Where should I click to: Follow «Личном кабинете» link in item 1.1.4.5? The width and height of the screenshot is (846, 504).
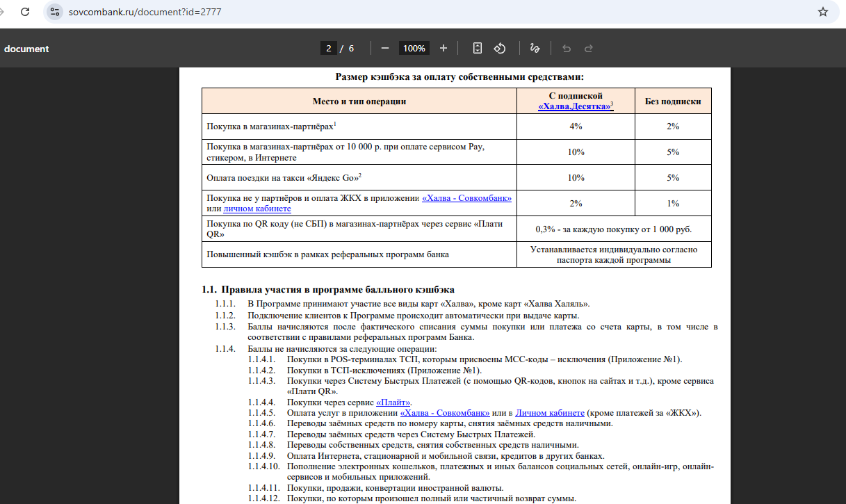click(550, 413)
